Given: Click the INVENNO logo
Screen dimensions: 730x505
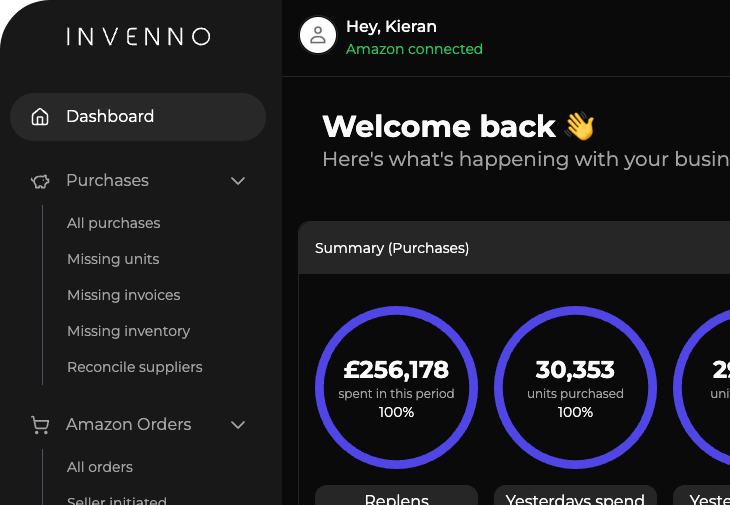Looking at the screenshot, I should 138,37.
